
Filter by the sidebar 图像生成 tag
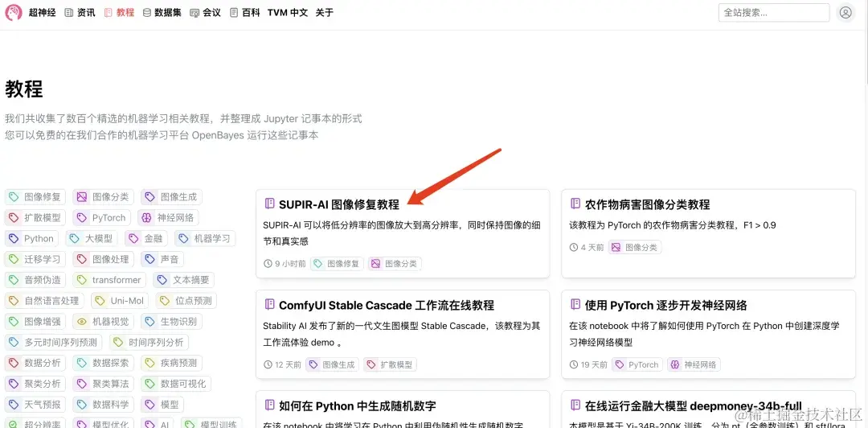pos(172,197)
